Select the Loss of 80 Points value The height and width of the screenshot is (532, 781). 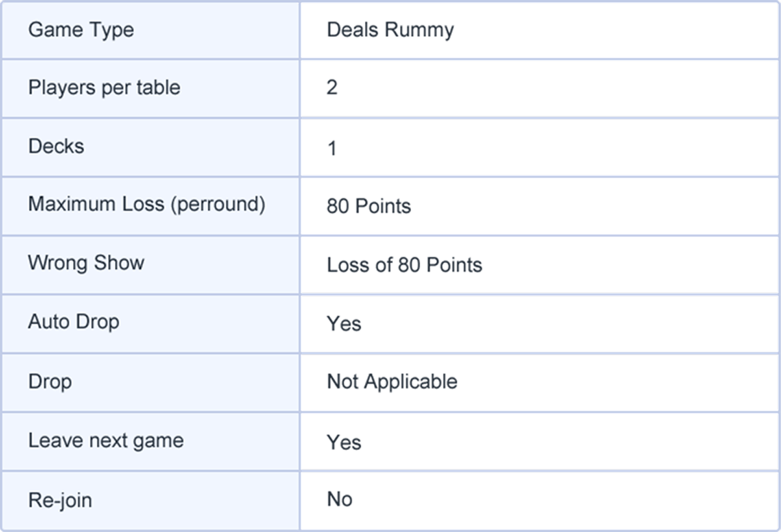pyautogui.click(x=404, y=265)
